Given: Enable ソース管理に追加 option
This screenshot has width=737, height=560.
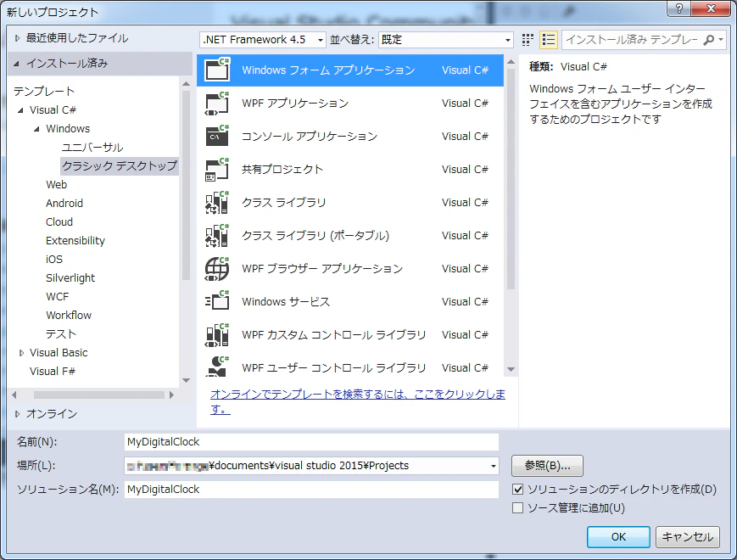Looking at the screenshot, I should point(520,507).
